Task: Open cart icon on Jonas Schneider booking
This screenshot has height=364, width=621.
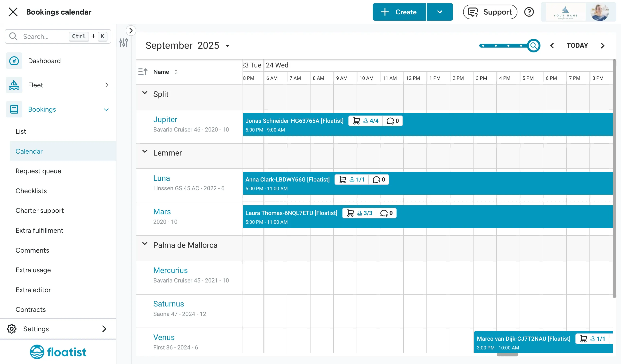Action: coord(356,121)
